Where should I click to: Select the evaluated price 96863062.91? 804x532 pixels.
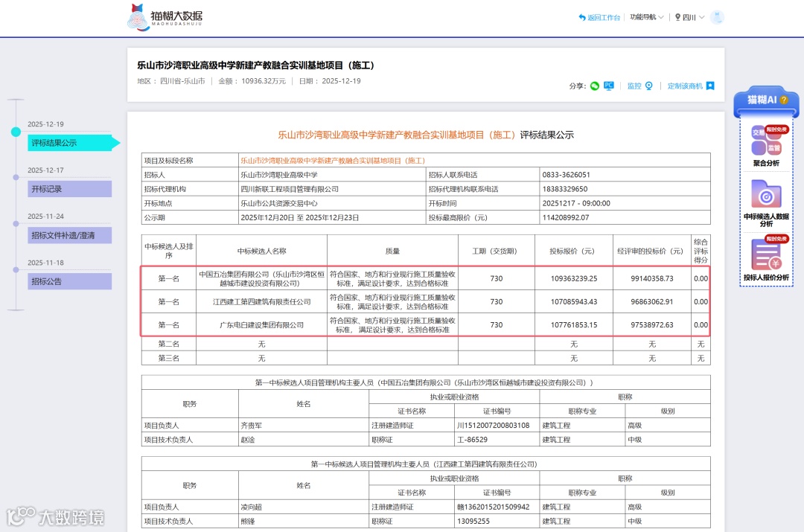coord(652,302)
